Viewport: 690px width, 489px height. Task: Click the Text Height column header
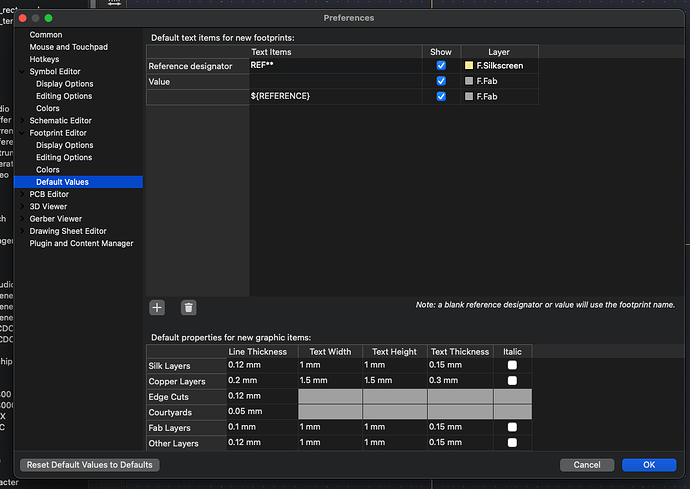point(395,352)
